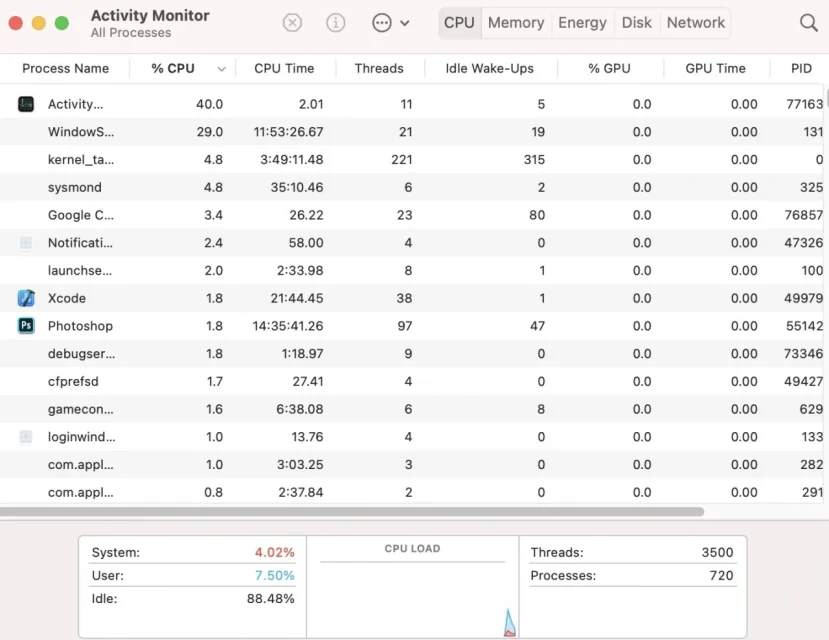The image size is (829, 640).
Task: Click PID value 77163
Action: coord(805,104)
